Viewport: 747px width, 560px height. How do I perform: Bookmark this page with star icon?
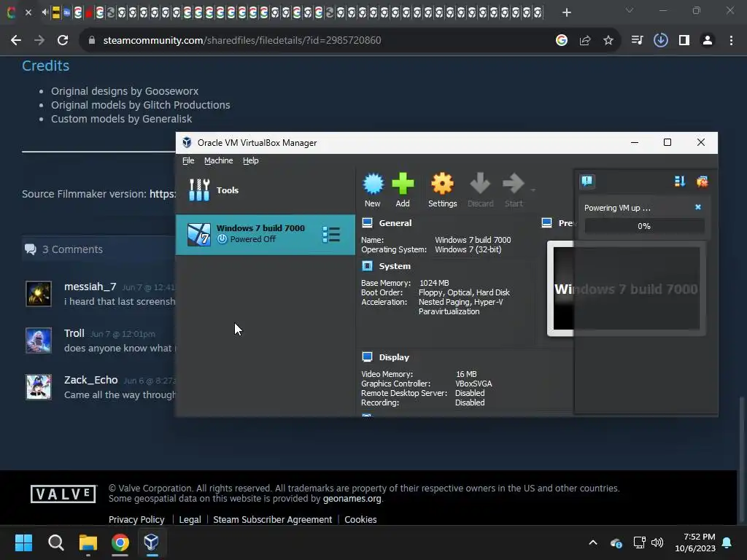[x=608, y=41]
